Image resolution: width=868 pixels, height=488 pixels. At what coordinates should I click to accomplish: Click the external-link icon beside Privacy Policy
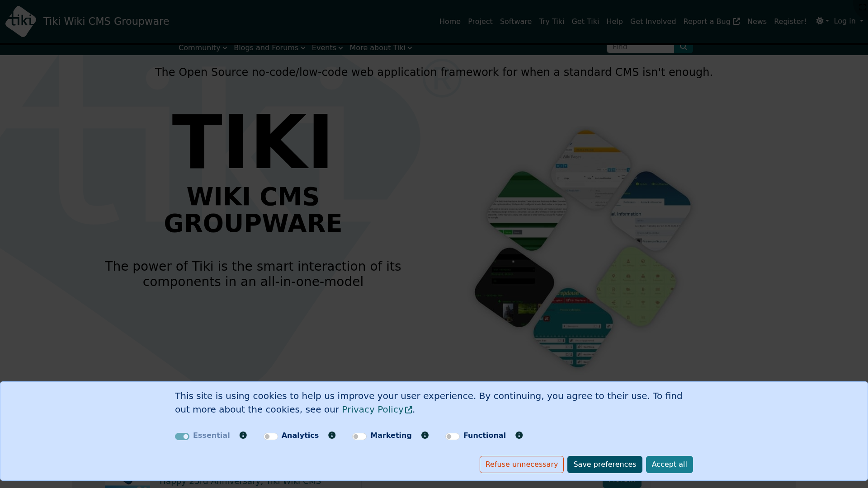point(409,410)
